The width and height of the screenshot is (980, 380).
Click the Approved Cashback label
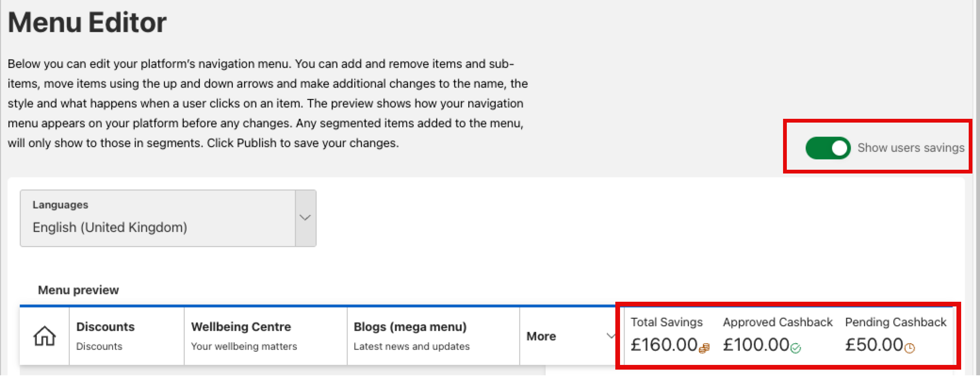point(777,322)
